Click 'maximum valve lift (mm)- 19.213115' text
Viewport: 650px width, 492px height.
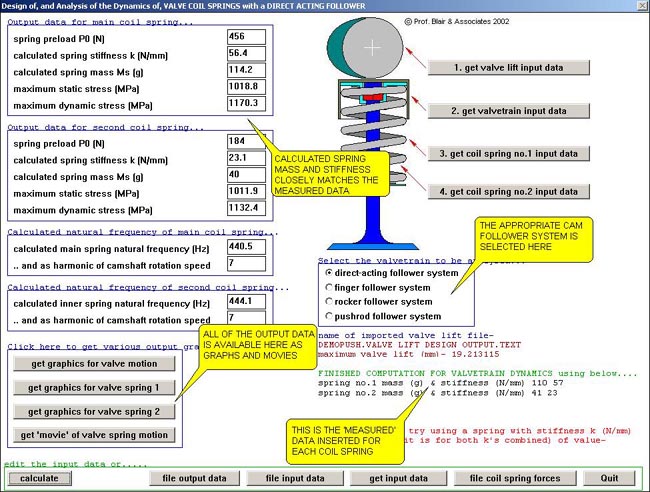[x=408, y=354]
